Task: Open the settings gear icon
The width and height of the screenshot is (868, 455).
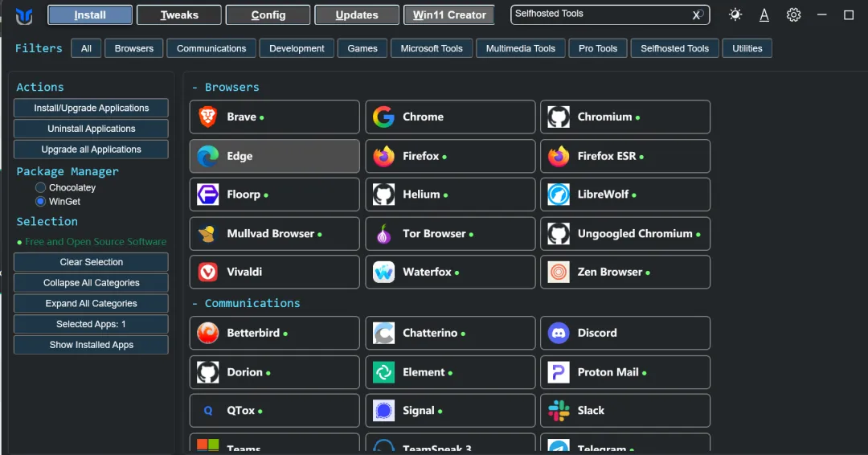Action: tap(793, 15)
